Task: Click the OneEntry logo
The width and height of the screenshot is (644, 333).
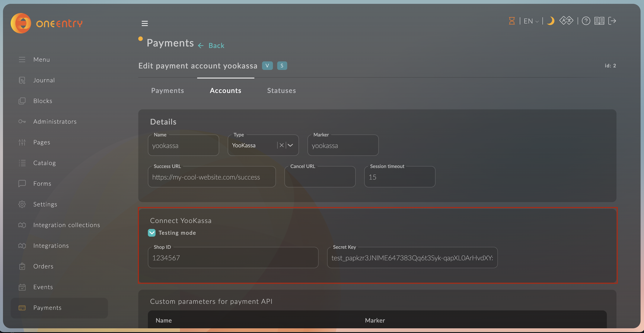Action: click(x=47, y=23)
